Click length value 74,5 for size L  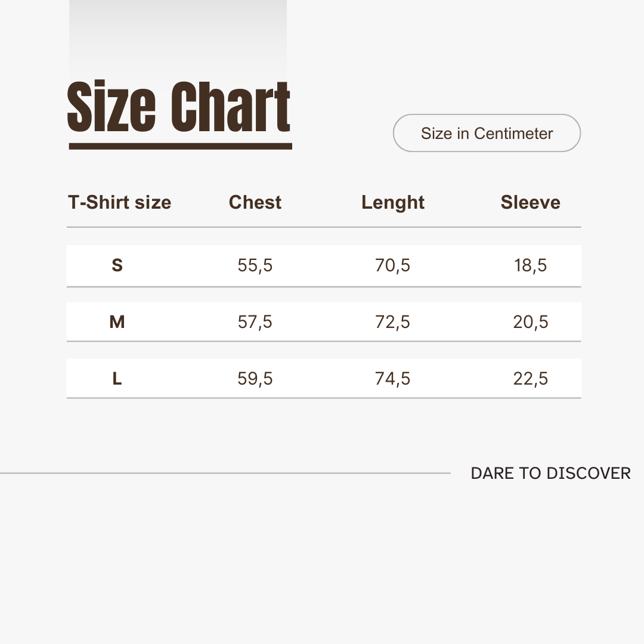click(x=392, y=379)
